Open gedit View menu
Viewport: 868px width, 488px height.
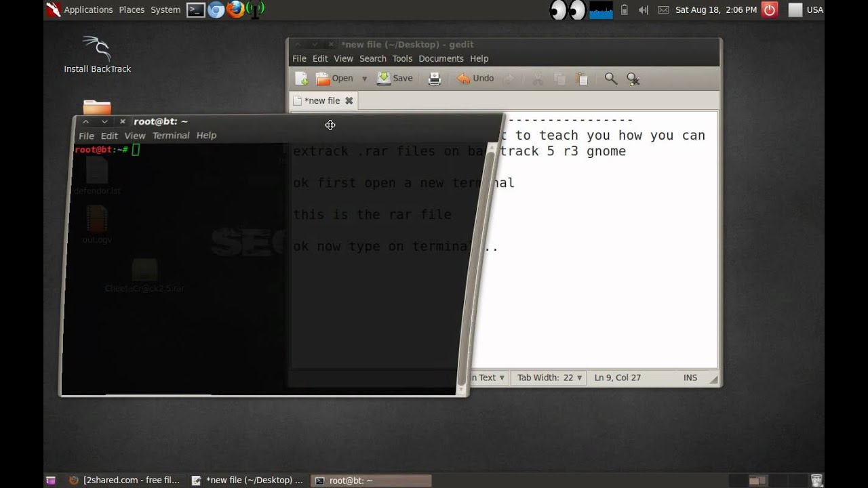343,58
